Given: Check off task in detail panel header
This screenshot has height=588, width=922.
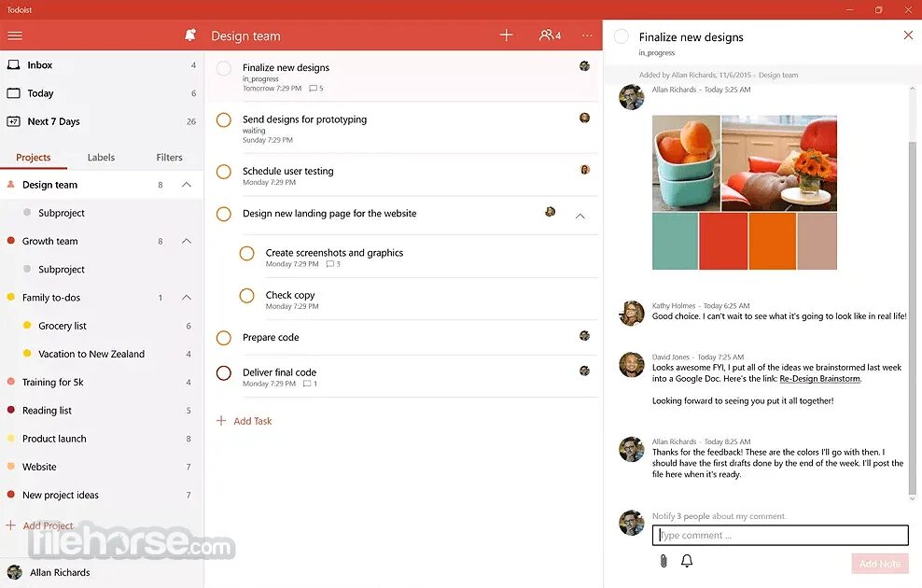Looking at the screenshot, I should click(x=621, y=36).
